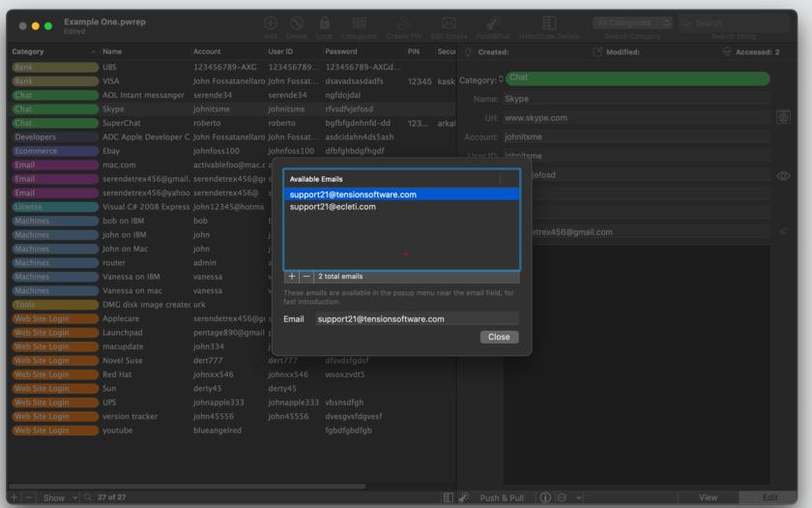Click the Url field www.skype.com
Image resolution: width=812 pixels, height=508 pixels.
tap(636, 118)
